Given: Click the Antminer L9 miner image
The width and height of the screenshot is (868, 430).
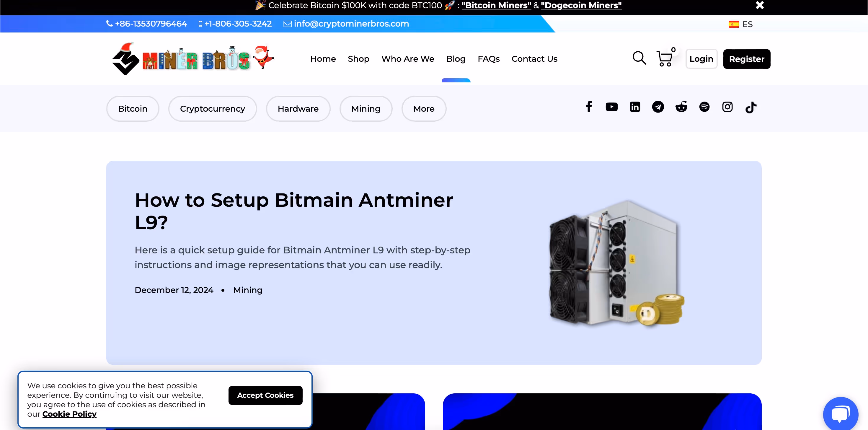Looking at the screenshot, I should click(x=616, y=263).
